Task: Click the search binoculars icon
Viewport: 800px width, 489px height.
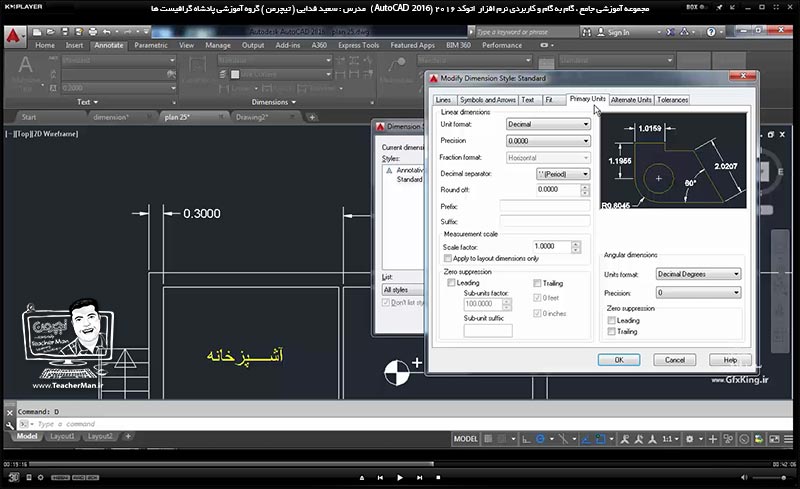Action: pos(587,32)
